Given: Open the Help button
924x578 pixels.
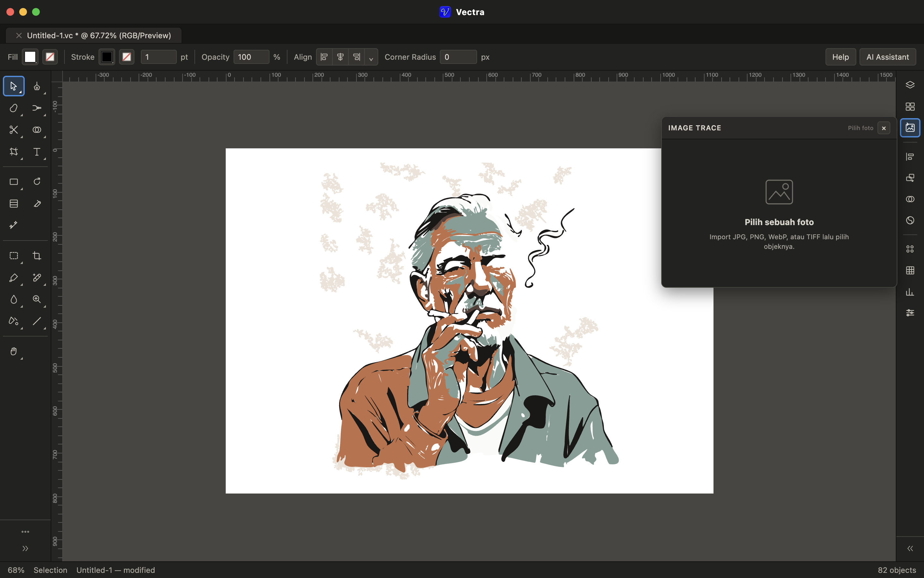Looking at the screenshot, I should coord(840,57).
